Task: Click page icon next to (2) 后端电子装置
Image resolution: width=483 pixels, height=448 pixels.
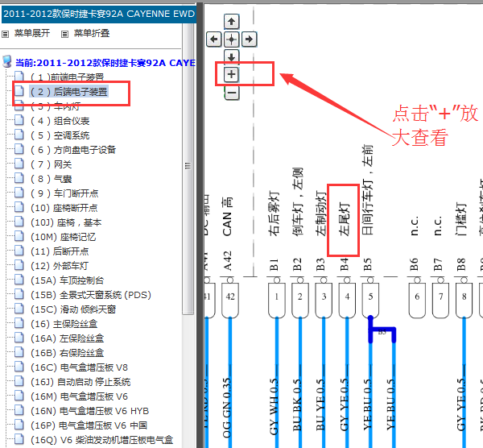Action: [19, 91]
